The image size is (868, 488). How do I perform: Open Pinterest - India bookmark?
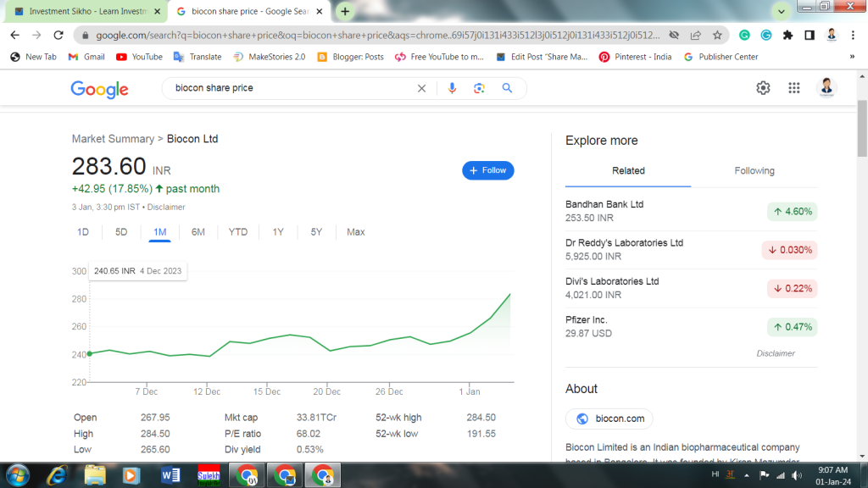(x=636, y=57)
